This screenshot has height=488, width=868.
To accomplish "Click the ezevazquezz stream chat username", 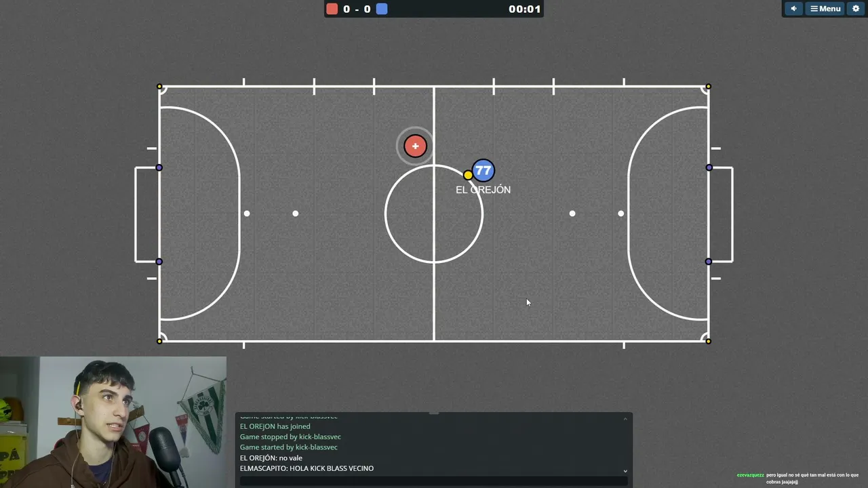I will tap(750, 475).
